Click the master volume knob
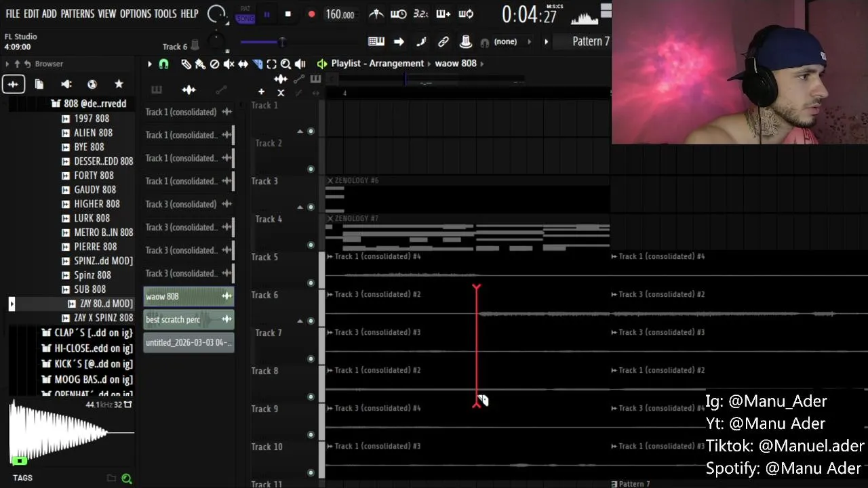Screen dimensions: 868x488 (216, 14)
